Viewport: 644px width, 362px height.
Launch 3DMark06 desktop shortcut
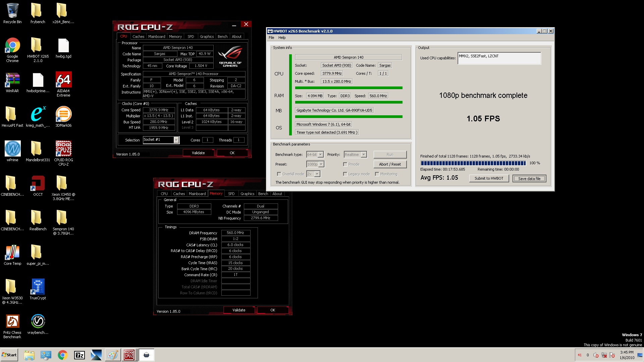63,117
